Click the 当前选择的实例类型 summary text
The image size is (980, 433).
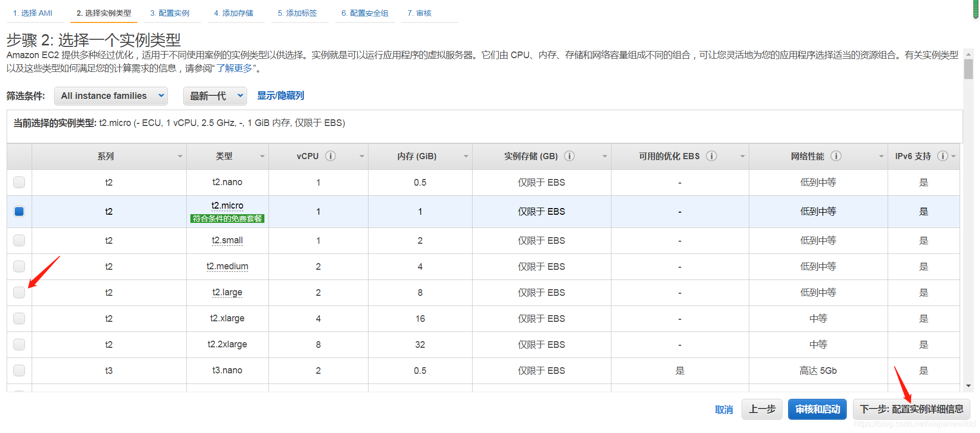[x=179, y=123]
